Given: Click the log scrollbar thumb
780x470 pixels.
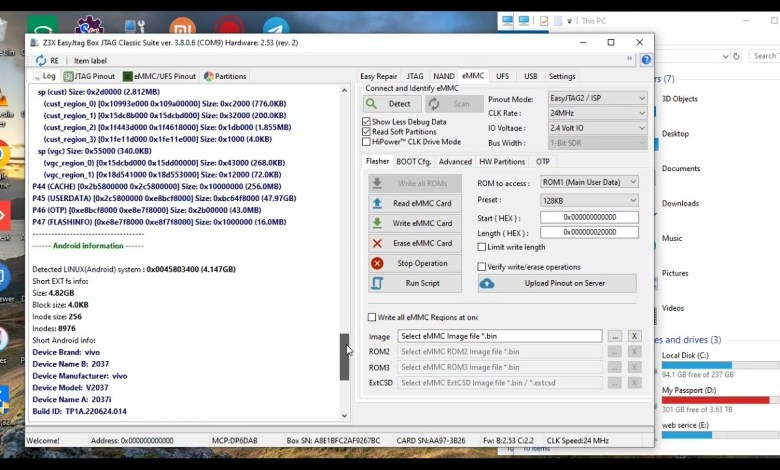Looking at the screenshot, I should point(344,357).
